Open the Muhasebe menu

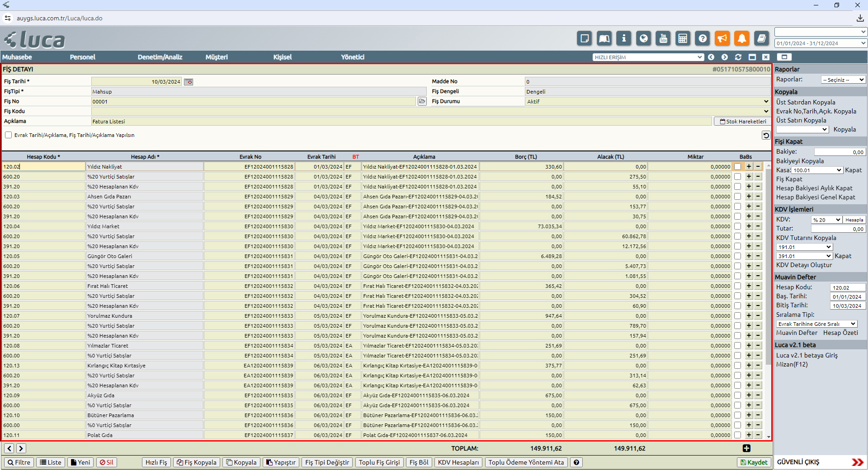pos(17,57)
